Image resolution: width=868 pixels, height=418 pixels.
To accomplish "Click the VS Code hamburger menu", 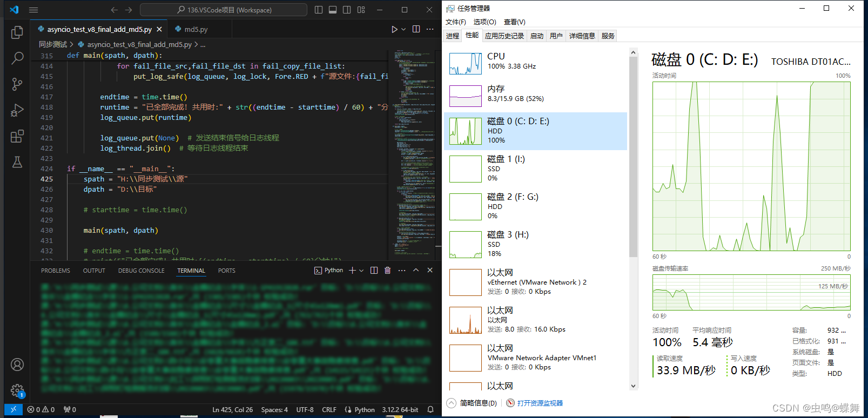I will [x=33, y=10].
